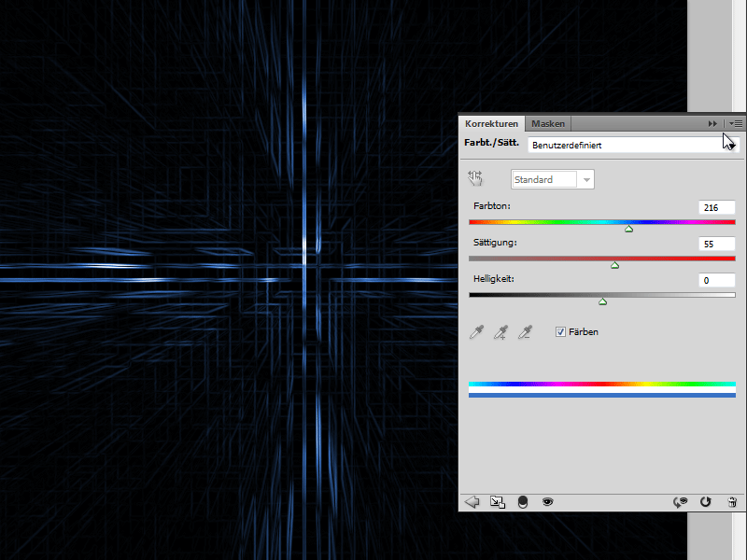Toggle adjustment layer visibility eye

(x=547, y=502)
